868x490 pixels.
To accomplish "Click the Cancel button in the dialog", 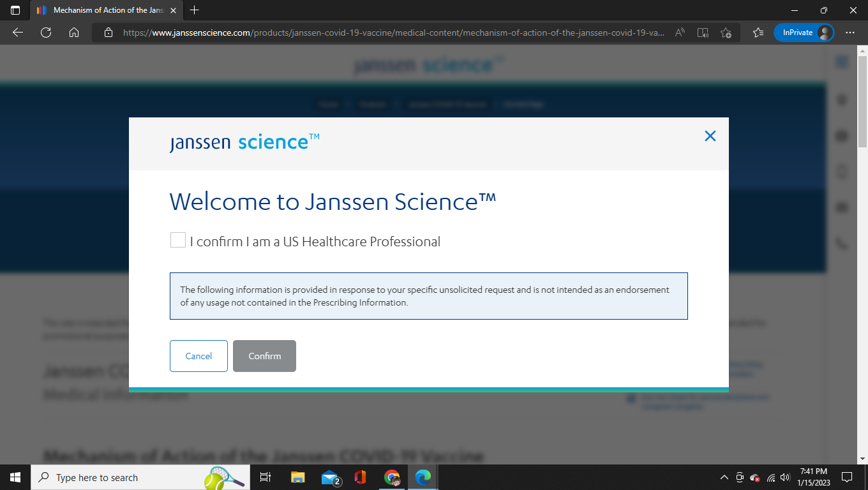I will 198,356.
